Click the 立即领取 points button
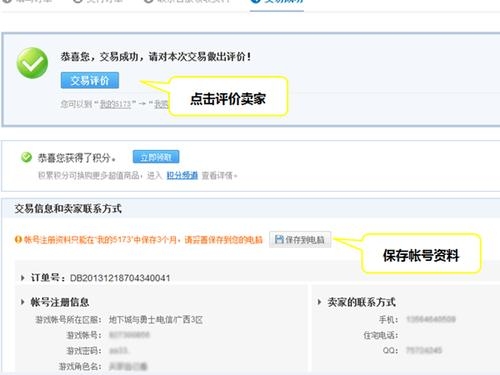The image size is (500, 375). click(156, 157)
